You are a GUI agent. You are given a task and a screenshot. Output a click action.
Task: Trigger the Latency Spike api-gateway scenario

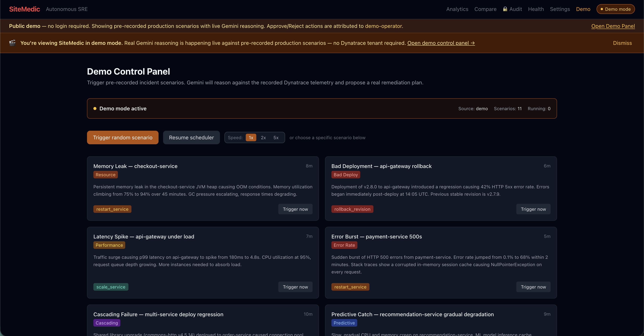[295, 287]
